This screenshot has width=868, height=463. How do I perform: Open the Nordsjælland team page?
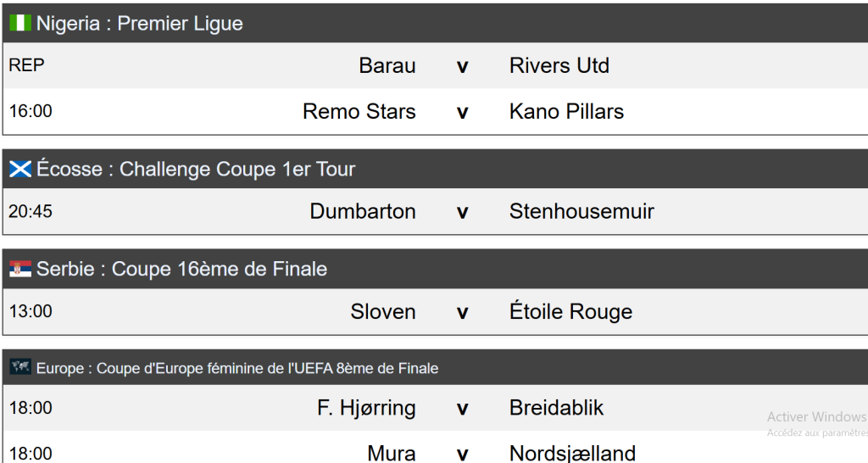click(x=572, y=454)
